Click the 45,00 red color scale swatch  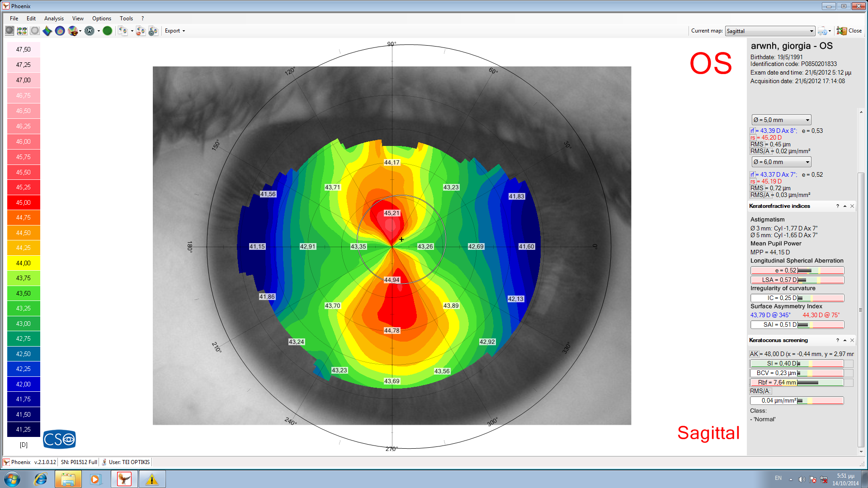[x=24, y=202]
